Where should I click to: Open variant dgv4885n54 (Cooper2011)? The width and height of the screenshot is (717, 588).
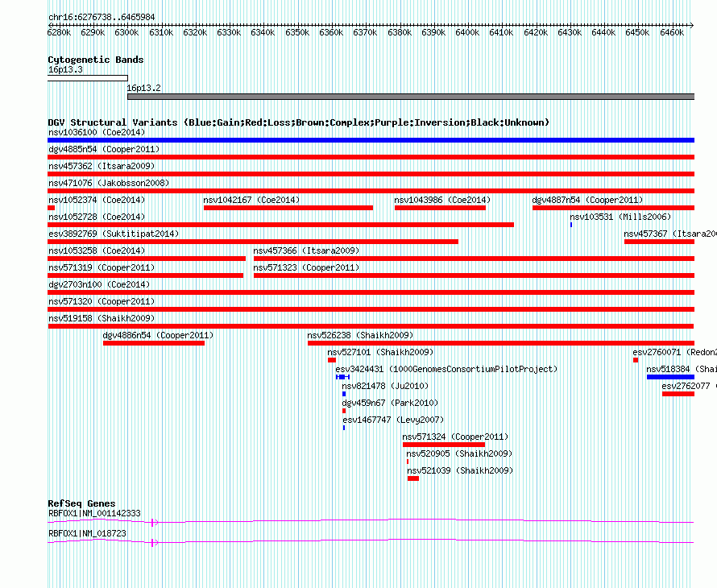click(x=104, y=149)
